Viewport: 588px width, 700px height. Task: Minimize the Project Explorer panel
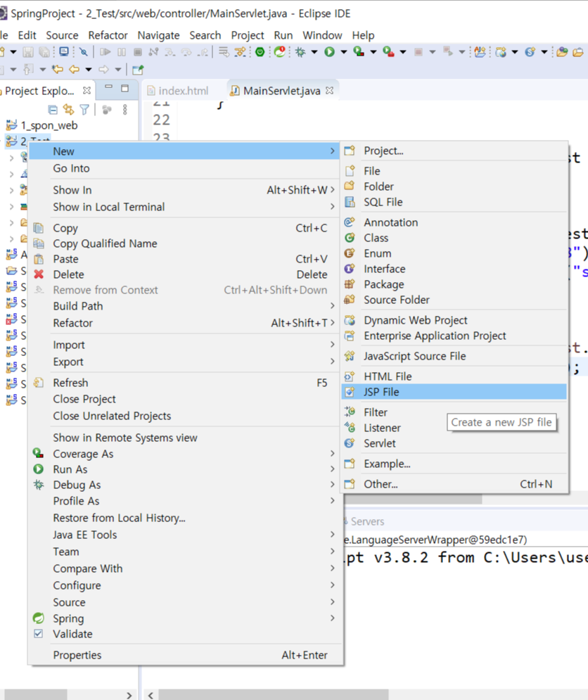108,87
